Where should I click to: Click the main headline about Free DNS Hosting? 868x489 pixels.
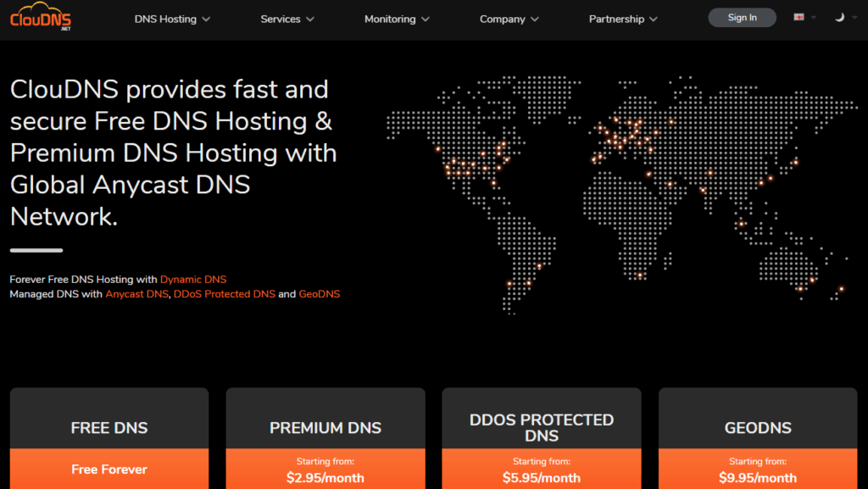tap(173, 153)
